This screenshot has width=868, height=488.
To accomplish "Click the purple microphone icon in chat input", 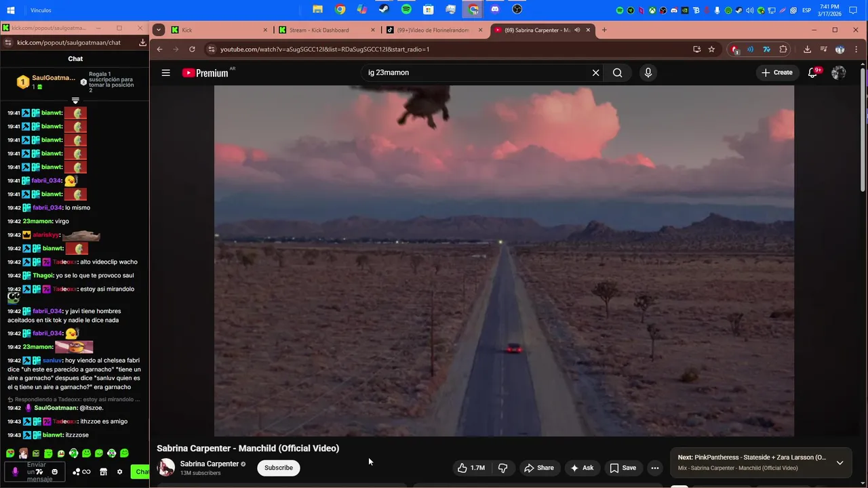I will 15,472.
